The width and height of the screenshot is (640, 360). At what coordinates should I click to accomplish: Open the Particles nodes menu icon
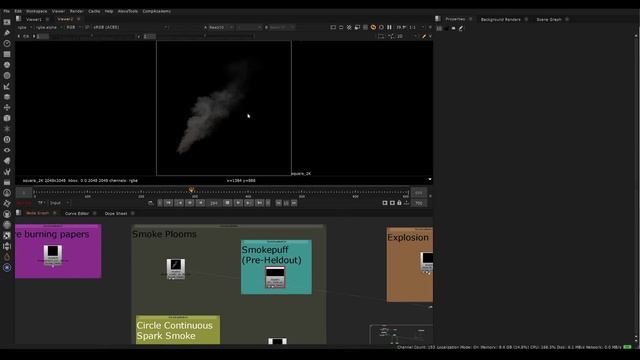point(7,129)
